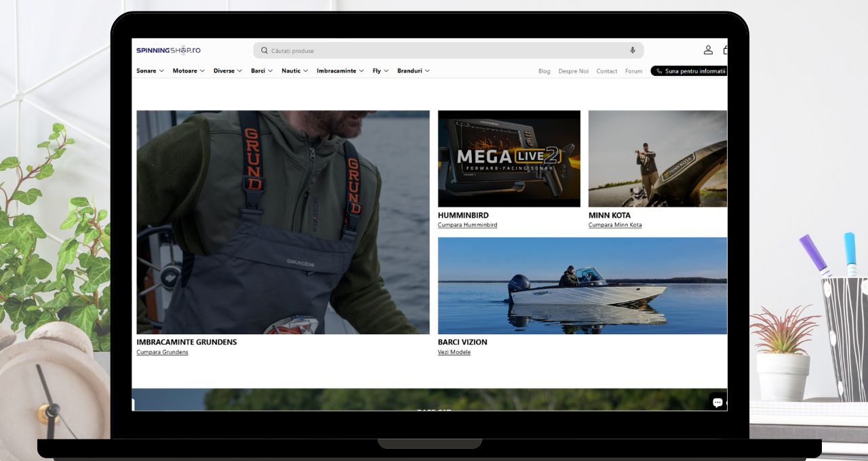Open the Vezi Modele link
868x461 pixels.
[x=454, y=352]
